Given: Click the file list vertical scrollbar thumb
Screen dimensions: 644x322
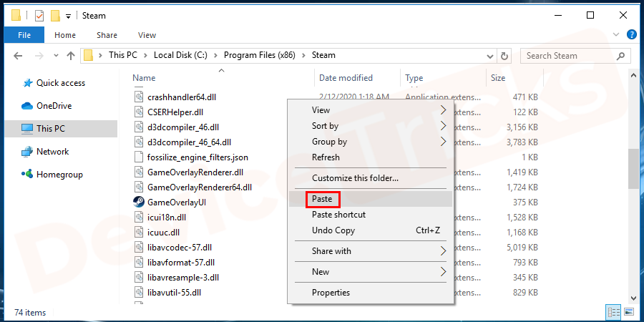Looking at the screenshot, I should click(633, 168).
